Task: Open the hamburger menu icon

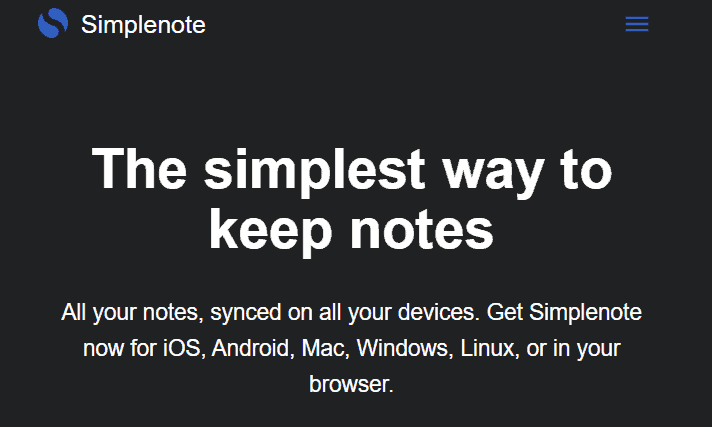Action: pos(637,24)
